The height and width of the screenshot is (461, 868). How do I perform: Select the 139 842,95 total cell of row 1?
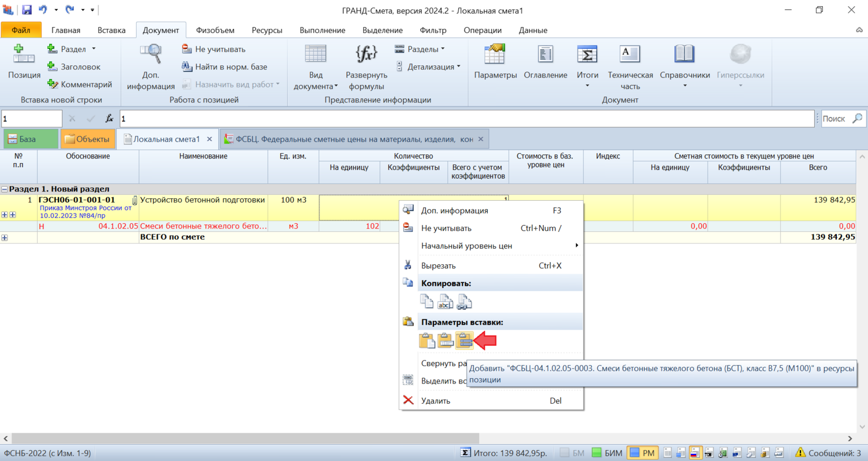pos(818,208)
